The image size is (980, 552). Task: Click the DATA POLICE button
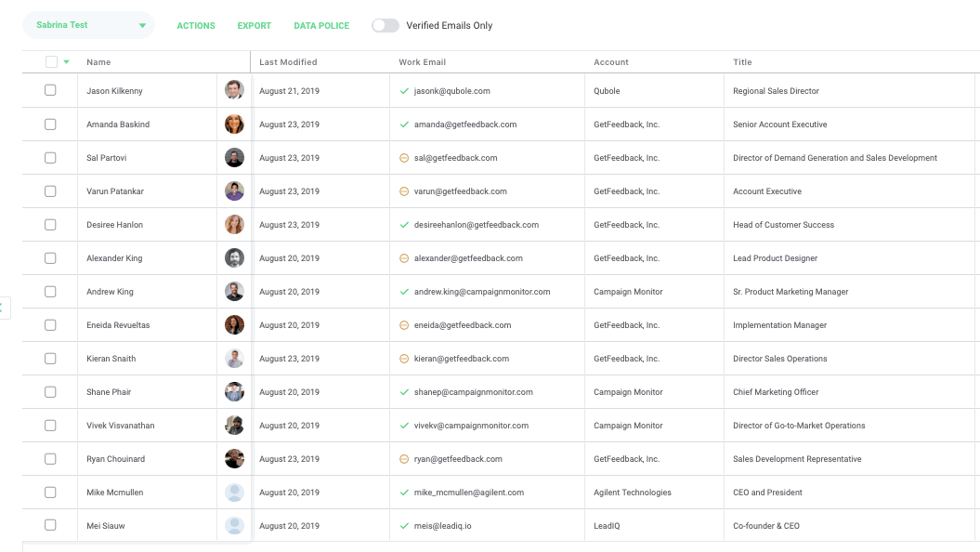[x=321, y=26]
